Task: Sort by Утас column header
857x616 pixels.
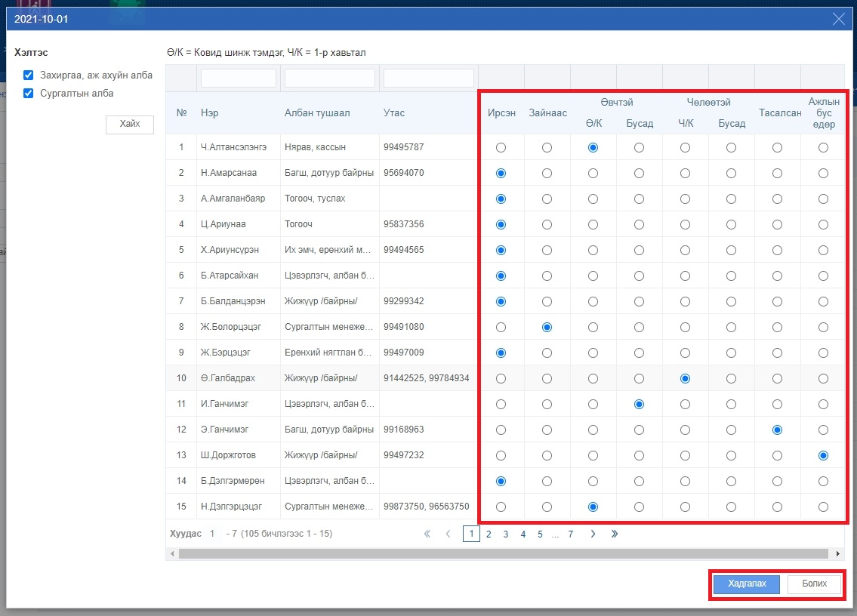Action: [x=394, y=113]
